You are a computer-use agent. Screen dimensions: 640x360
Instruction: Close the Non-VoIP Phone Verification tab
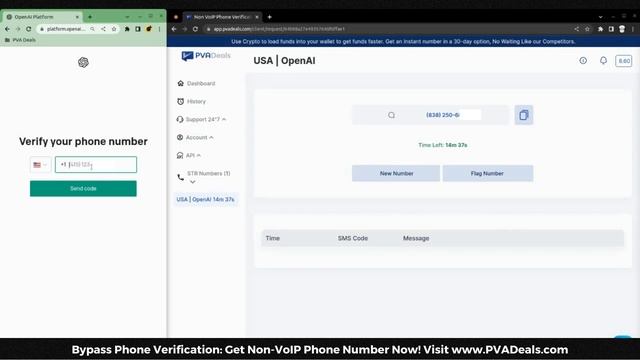257,17
